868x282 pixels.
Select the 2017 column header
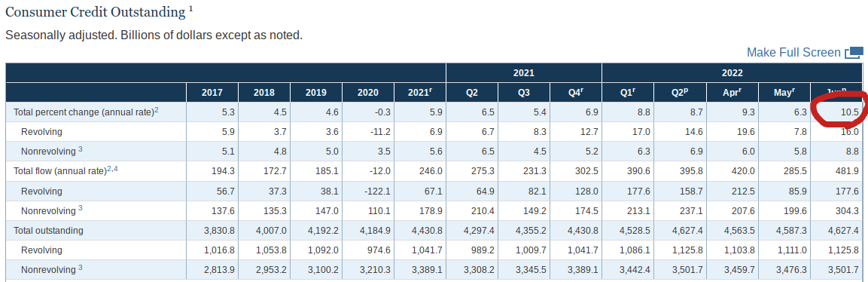pyautogui.click(x=212, y=93)
